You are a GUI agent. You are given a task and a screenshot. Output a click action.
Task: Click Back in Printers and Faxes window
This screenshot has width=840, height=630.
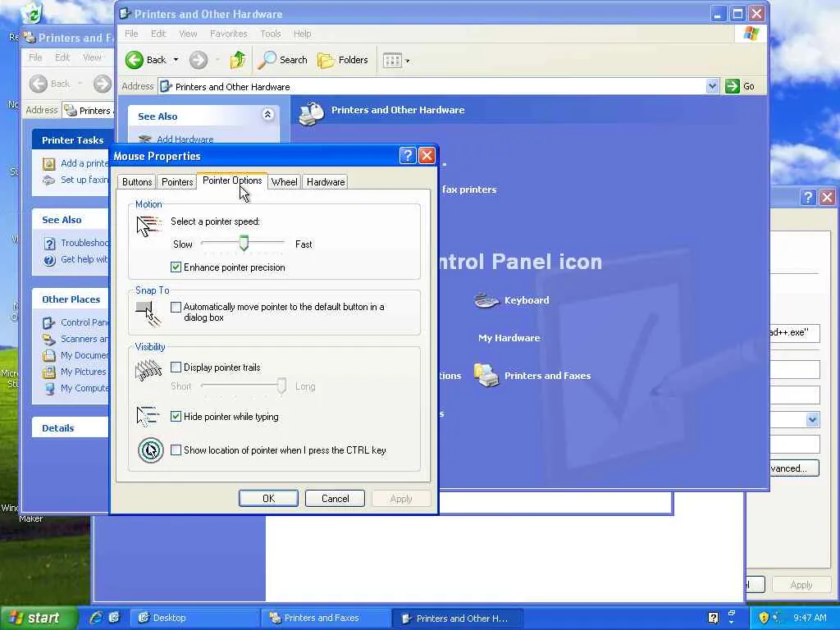tap(50, 84)
